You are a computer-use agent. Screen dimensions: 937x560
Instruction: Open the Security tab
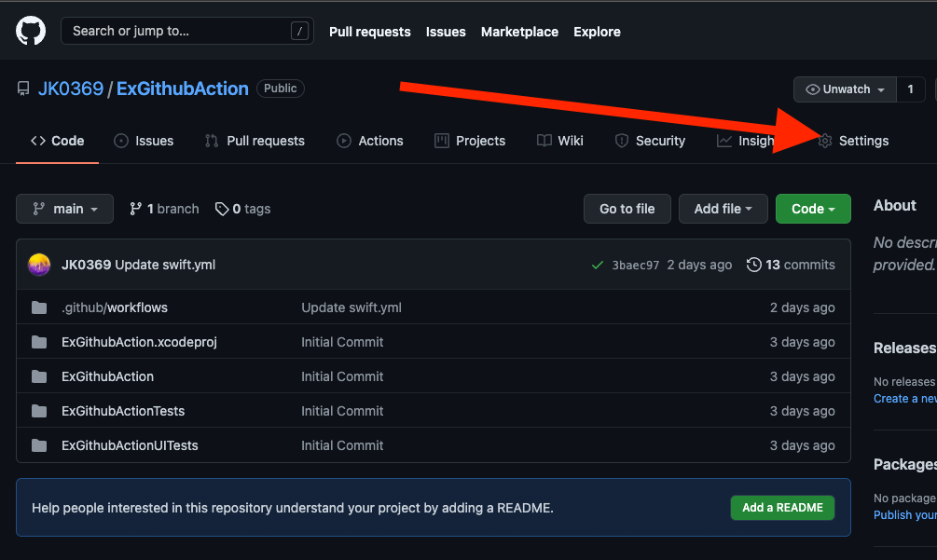pos(650,141)
